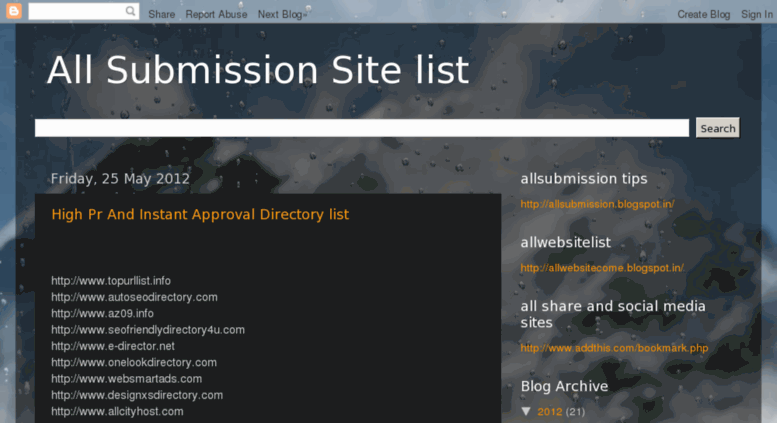Focus the wide blog search box
Screen dimensions: 777x423
362,128
